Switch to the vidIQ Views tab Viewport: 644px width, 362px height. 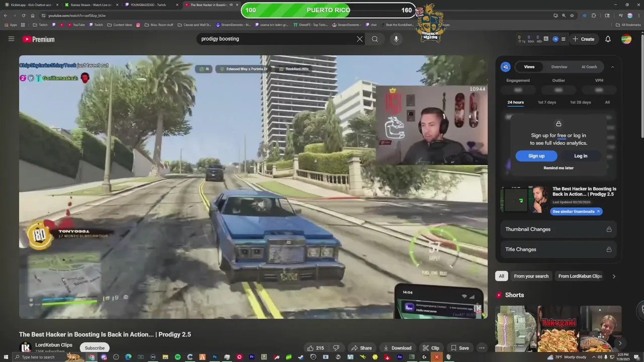(x=529, y=67)
